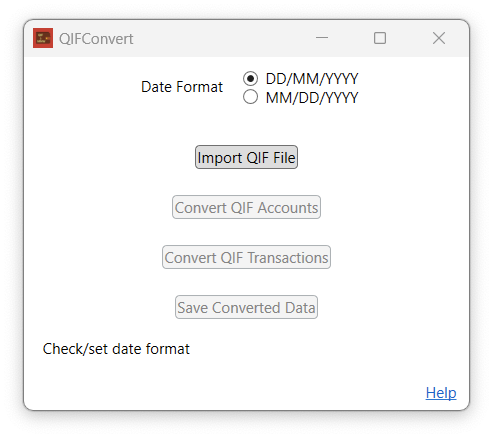
Task: Maximize the QIFConvert window
Action: click(380, 38)
